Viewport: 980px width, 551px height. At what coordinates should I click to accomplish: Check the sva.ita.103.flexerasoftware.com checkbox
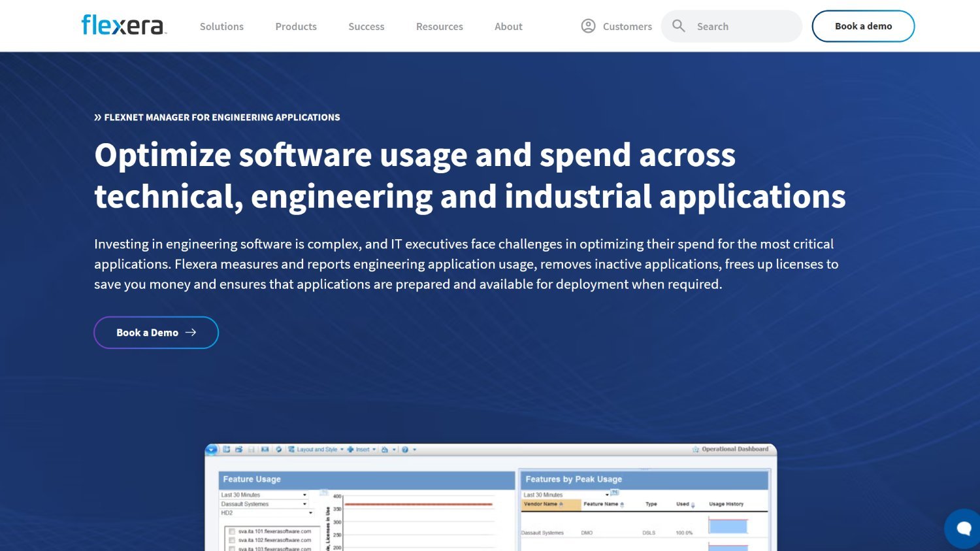(x=233, y=549)
